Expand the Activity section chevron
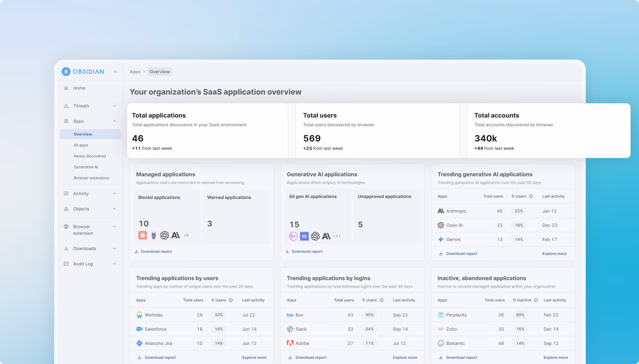This screenshot has width=639, height=364. [114, 193]
